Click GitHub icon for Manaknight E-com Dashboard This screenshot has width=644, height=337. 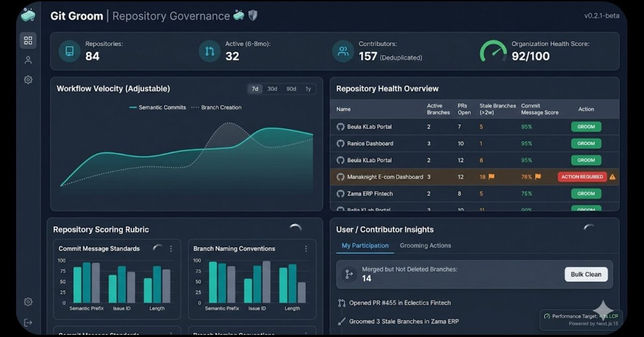pos(340,177)
